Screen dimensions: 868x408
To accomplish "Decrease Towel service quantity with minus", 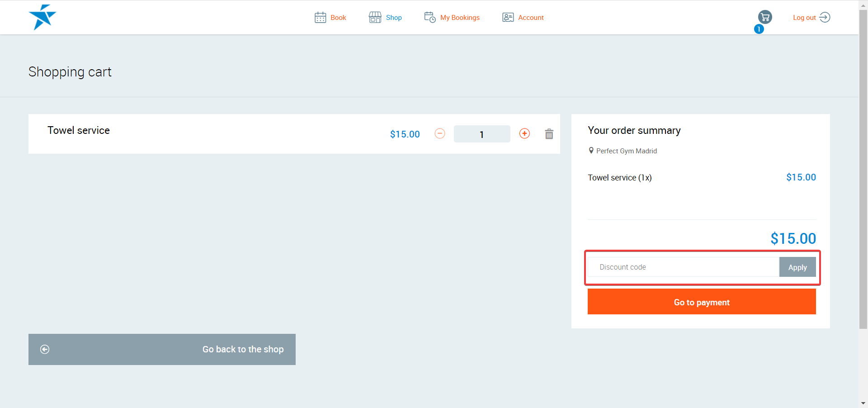I will click(x=439, y=133).
